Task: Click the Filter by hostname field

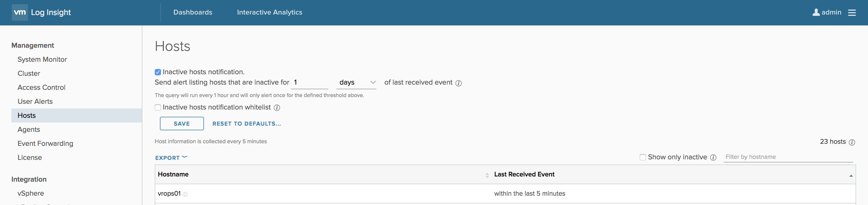Action: click(x=788, y=157)
